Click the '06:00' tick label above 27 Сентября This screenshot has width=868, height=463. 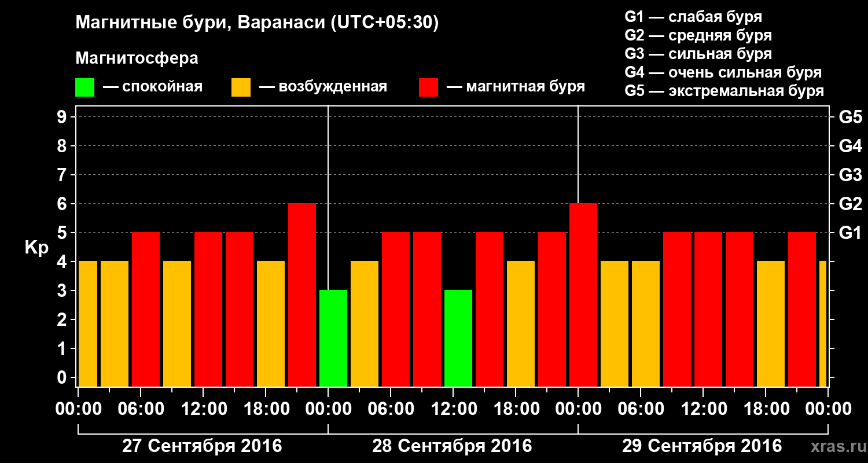tap(141, 409)
